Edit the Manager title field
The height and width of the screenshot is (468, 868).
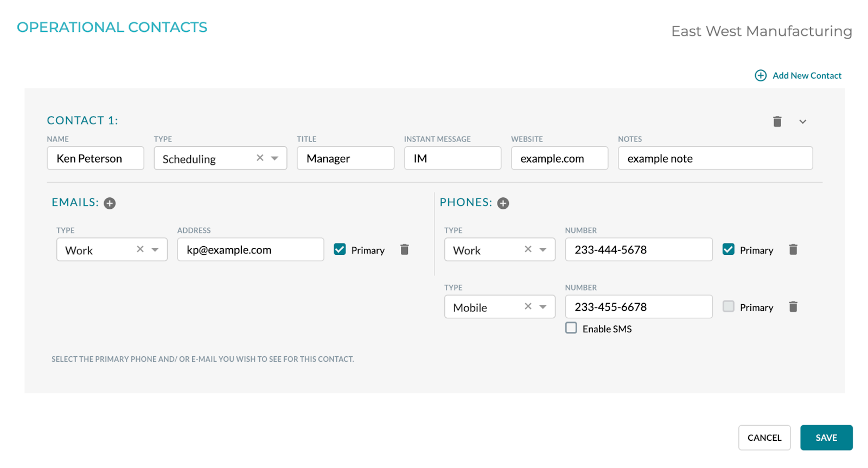[346, 158]
